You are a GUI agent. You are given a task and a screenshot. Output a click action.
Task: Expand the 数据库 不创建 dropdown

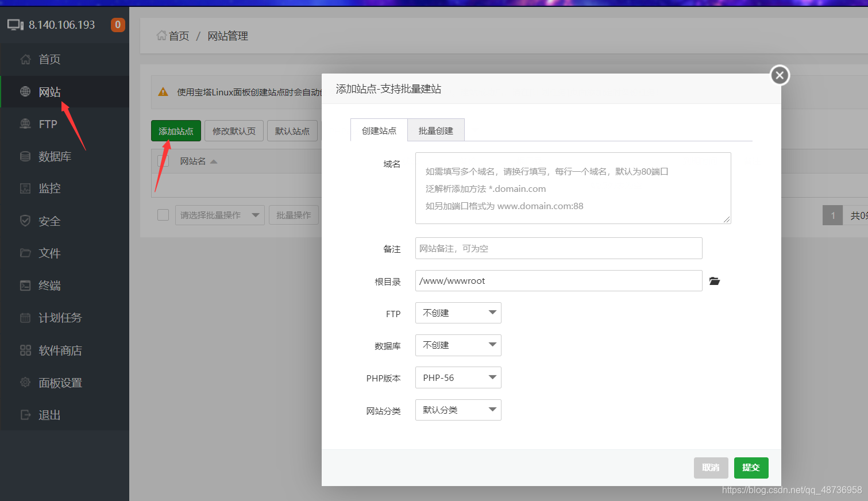[458, 345]
